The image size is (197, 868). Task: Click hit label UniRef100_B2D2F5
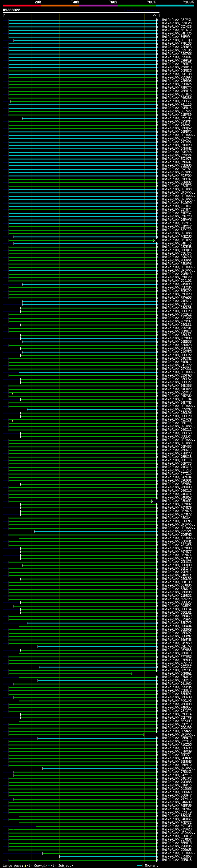(177, 680)
